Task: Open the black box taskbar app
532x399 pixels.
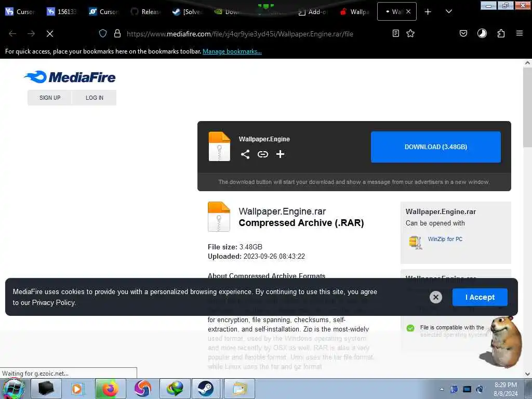Action: click(x=46, y=389)
